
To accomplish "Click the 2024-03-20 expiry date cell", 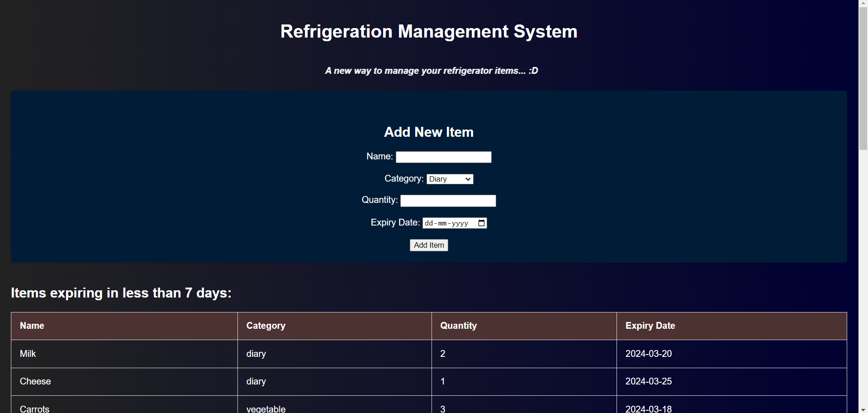I will pos(648,354).
